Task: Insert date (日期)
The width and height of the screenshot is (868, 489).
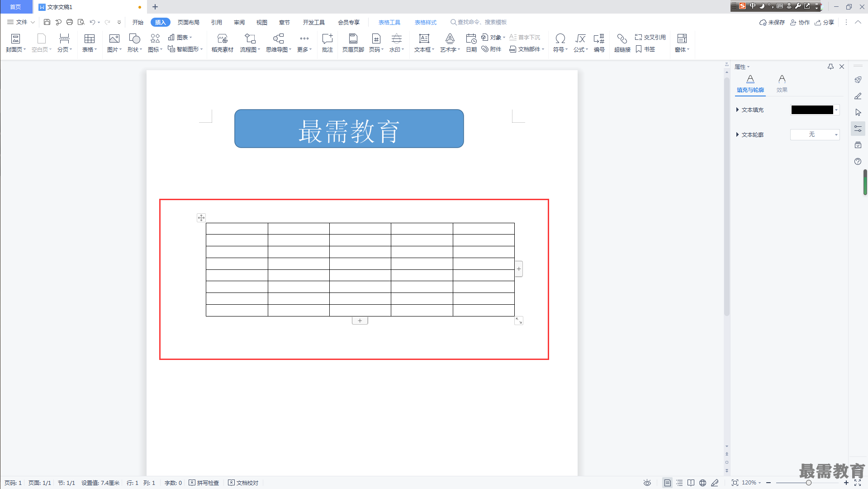Action: click(471, 43)
